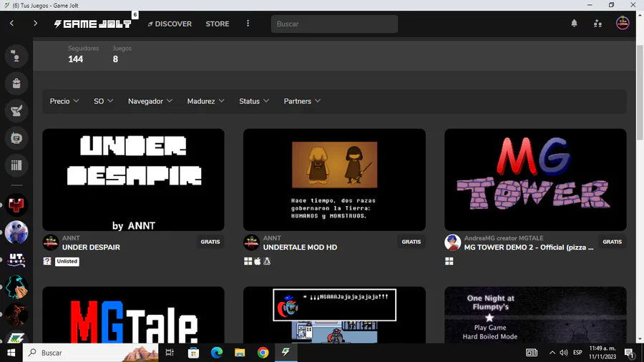The width and height of the screenshot is (644, 362).
Task: Open the MGTale game thumbnail
Action: point(134,315)
